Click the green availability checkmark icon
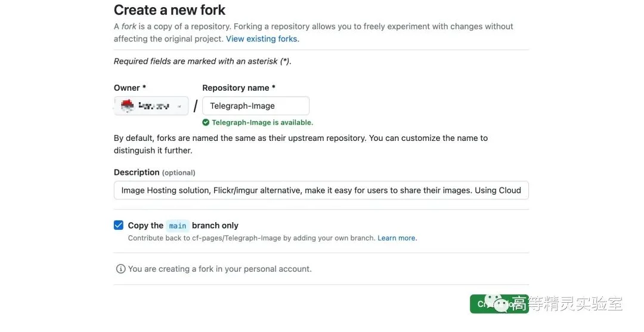Screen dimensions: 644x332 tap(206, 122)
